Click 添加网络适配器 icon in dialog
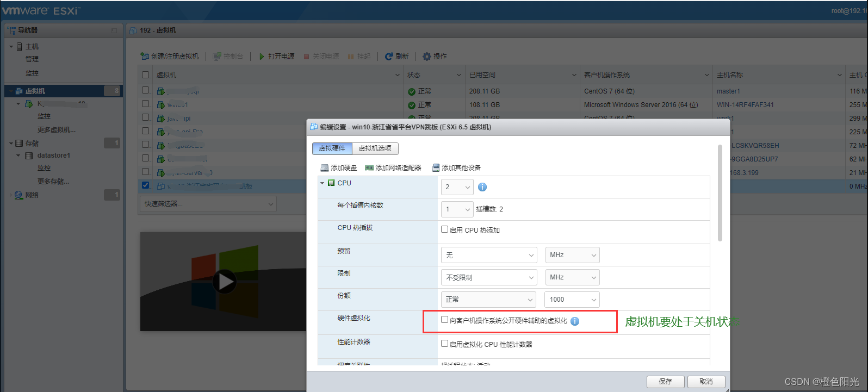This screenshot has height=392, width=868. tap(369, 168)
